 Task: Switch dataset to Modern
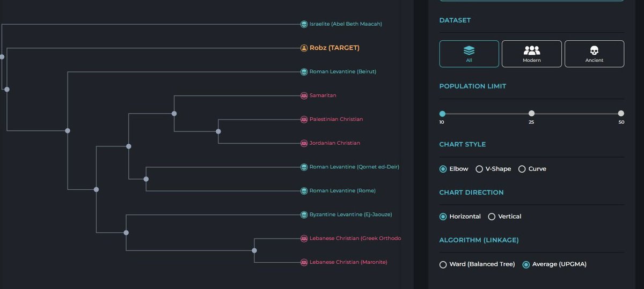[x=532, y=54]
